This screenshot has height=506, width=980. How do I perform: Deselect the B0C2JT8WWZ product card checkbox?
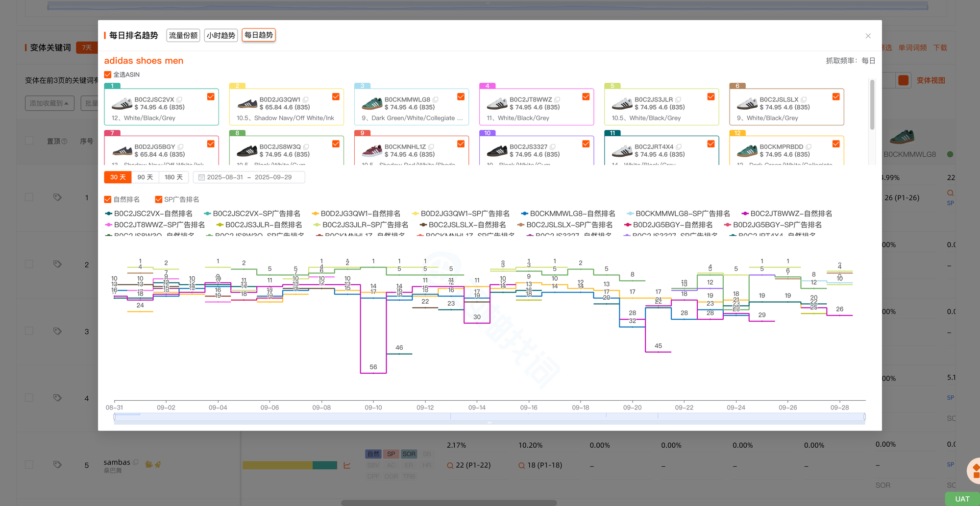tap(586, 96)
